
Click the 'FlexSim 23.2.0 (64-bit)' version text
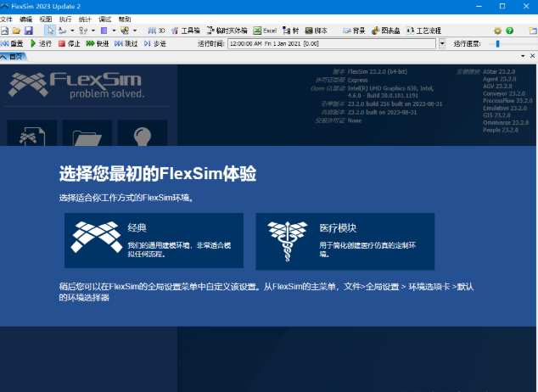point(378,71)
